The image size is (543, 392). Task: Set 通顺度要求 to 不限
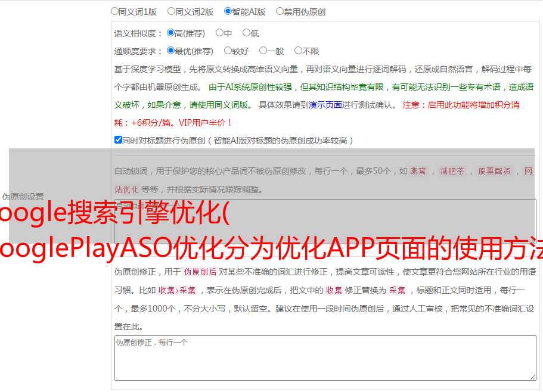click(x=298, y=51)
